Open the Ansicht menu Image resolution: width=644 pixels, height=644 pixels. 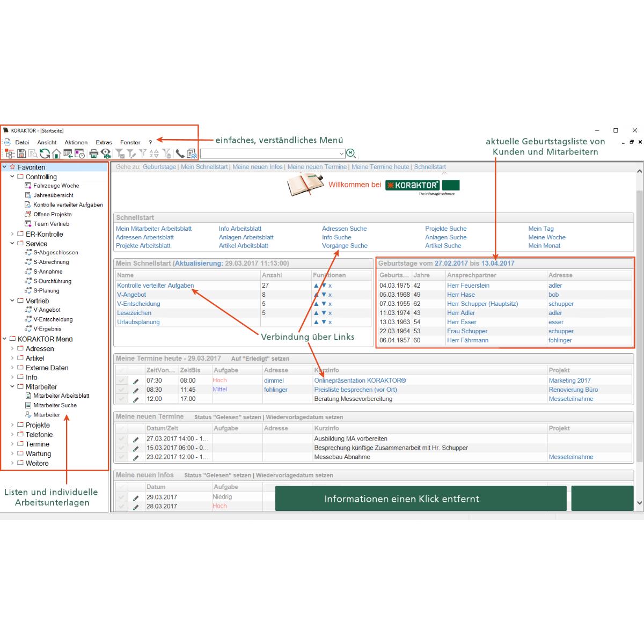point(47,142)
